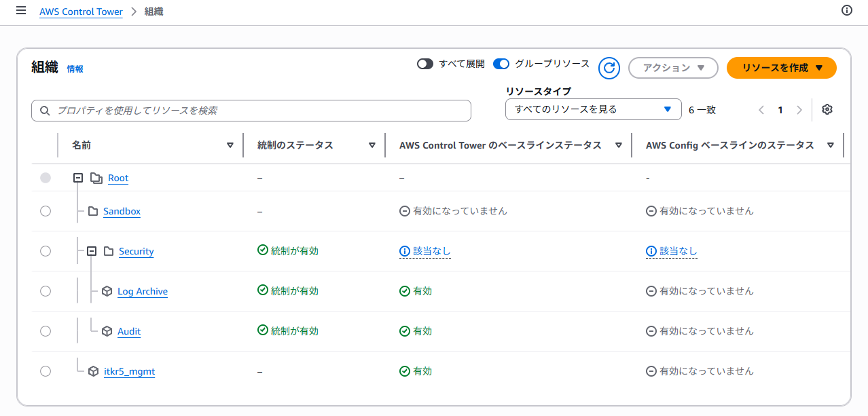Viewport: 868px width, 416px height.
Task: Click Log Archive's baseline enabled check icon
Action: (x=405, y=291)
